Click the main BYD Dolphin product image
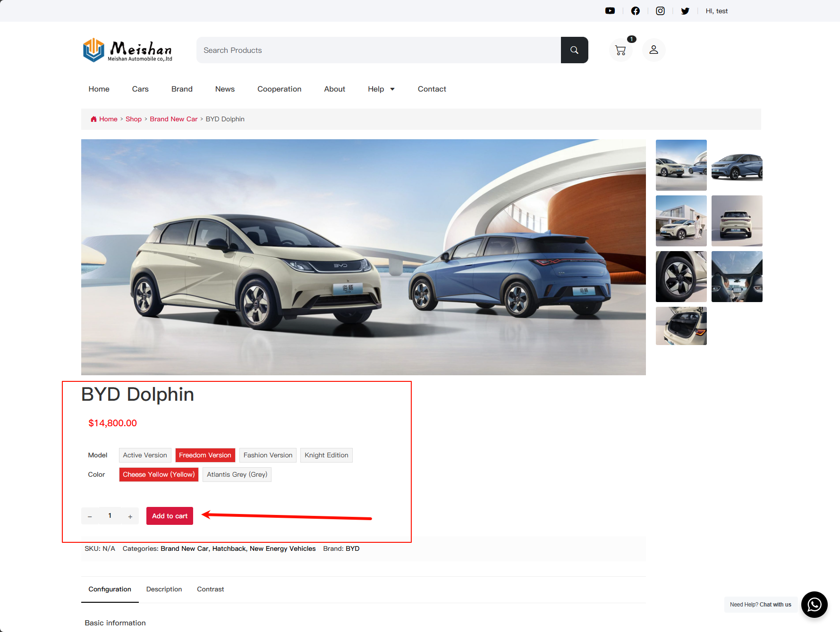 click(363, 257)
